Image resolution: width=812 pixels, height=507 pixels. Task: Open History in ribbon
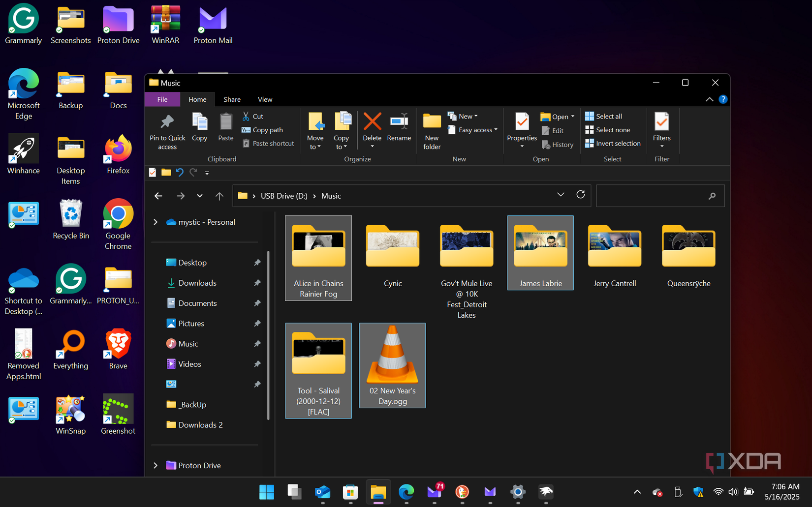558,145
